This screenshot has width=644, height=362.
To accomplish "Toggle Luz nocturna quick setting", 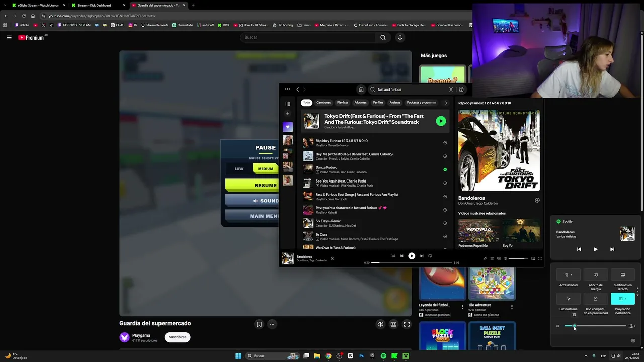I will [x=569, y=299].
